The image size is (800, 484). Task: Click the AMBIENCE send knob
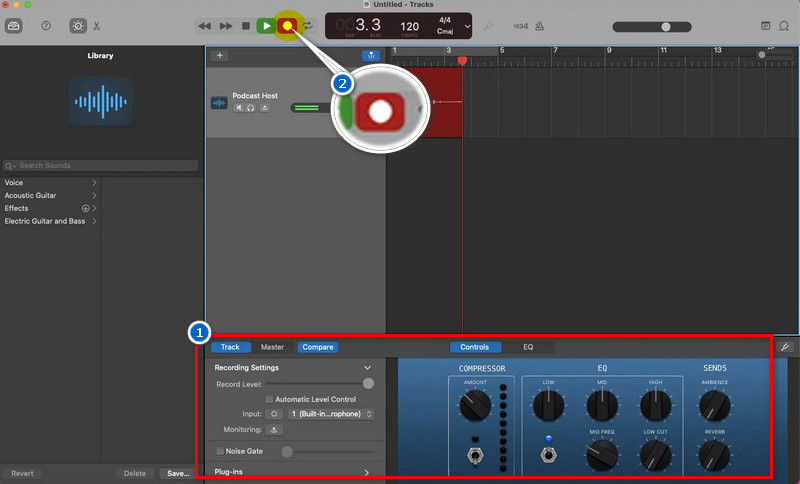click(715, 405)
